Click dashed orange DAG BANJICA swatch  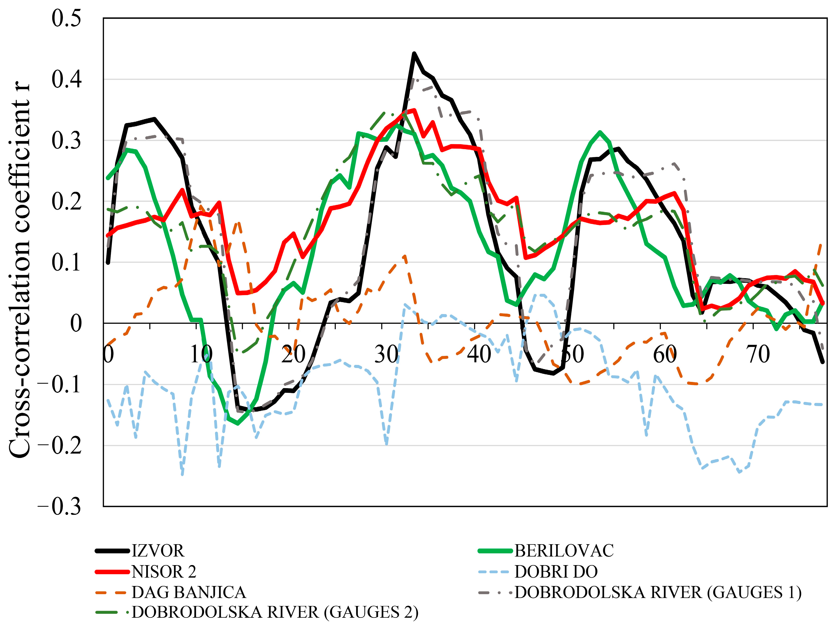pos(111,592)
